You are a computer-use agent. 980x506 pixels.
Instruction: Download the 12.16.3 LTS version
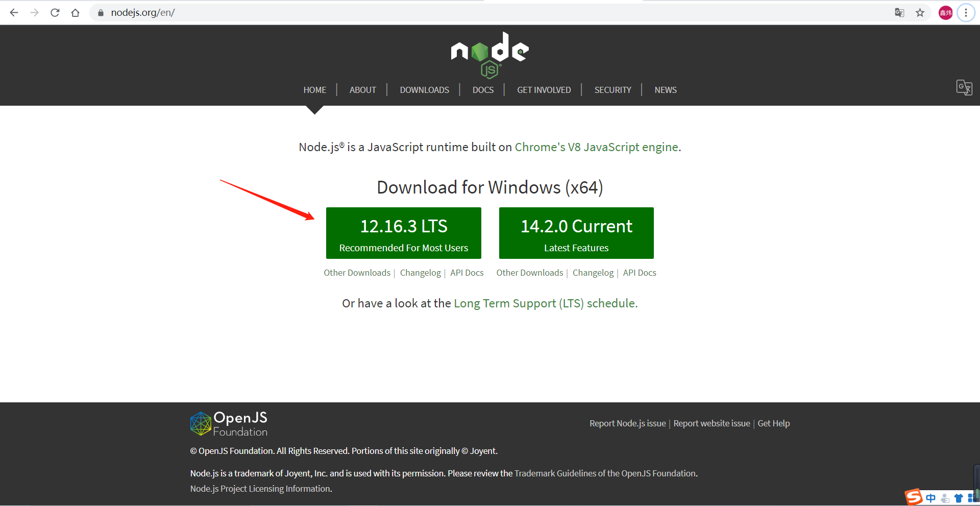pyautogui.click(x=403, y=233)
